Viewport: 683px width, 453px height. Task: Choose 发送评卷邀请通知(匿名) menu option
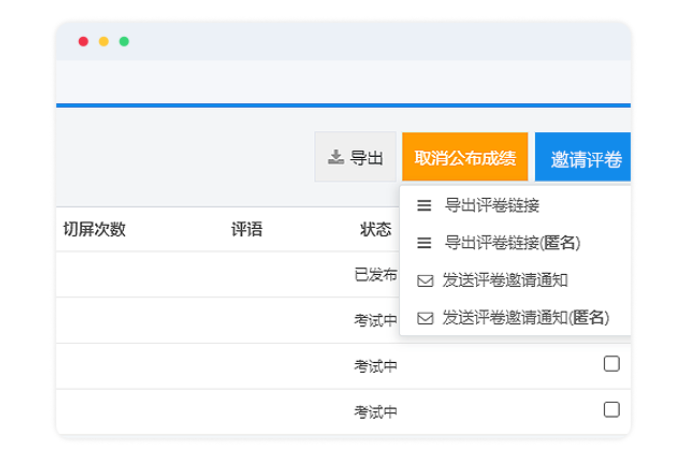pos(525,318)
